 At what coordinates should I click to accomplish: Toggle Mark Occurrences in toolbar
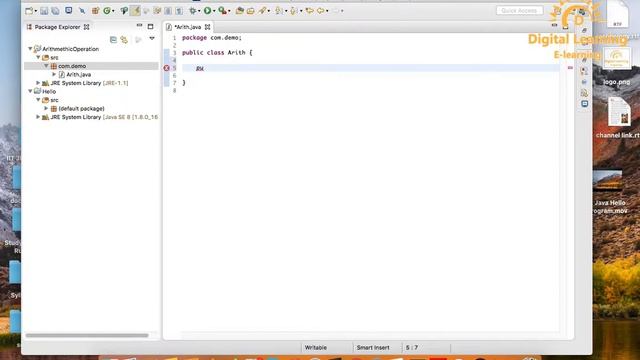[135, 11]
